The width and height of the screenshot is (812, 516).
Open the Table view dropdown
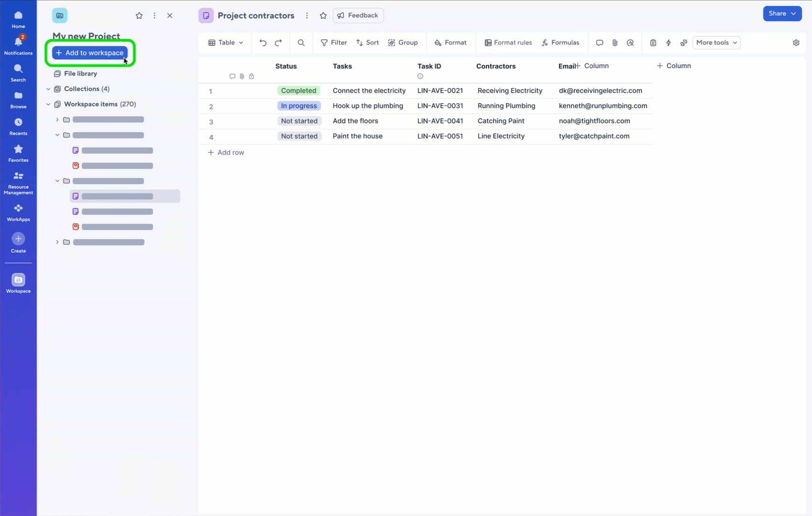tap(226, 43)
